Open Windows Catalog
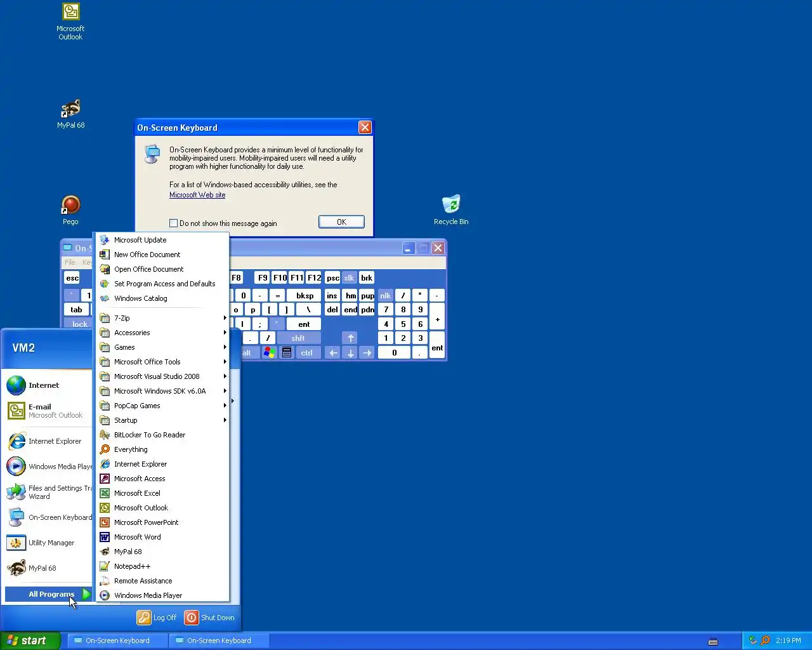812x650 pixels. pyautogui.click(x=162, y=298)
